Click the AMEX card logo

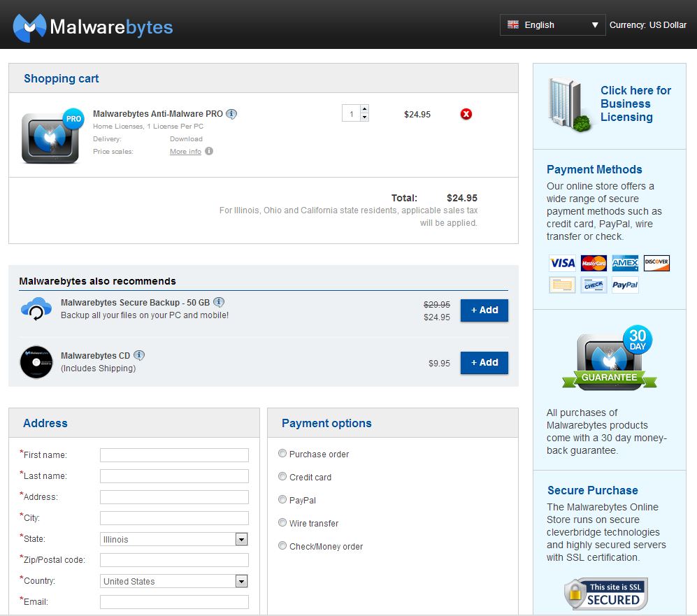[x=625, y=263]
